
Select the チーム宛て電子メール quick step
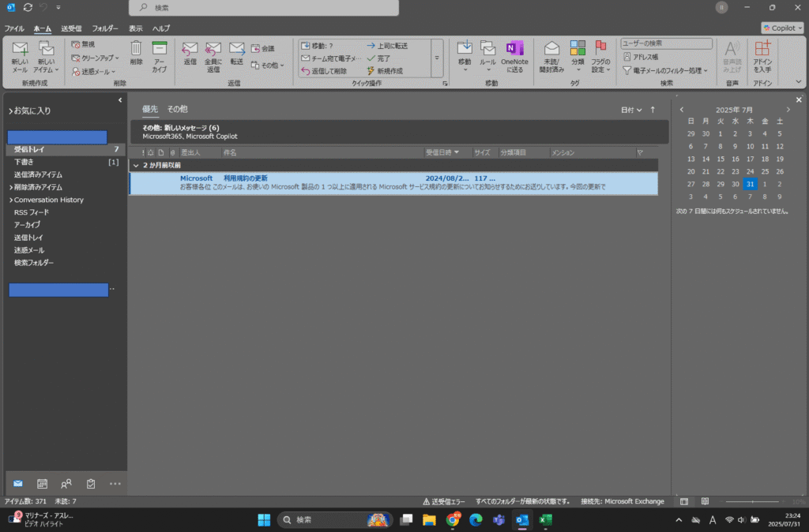click(331, 58)
